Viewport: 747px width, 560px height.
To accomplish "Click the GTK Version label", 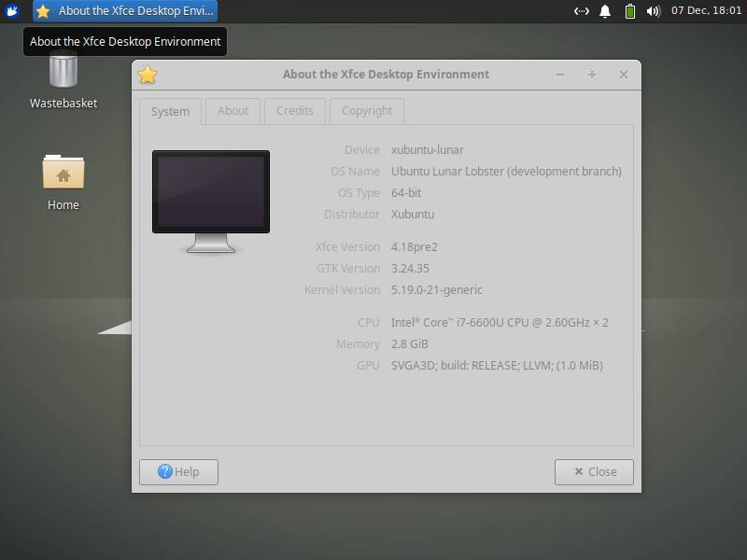I will coord(348,269).
